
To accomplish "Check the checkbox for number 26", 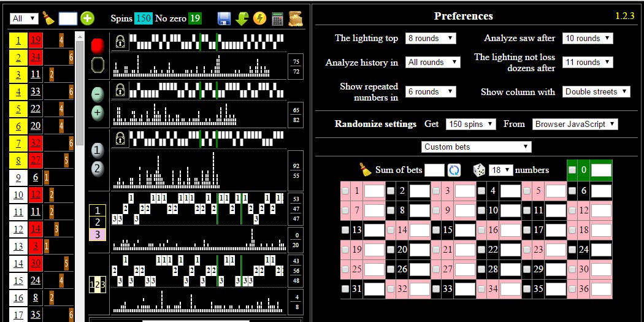I will pos(391,269).
